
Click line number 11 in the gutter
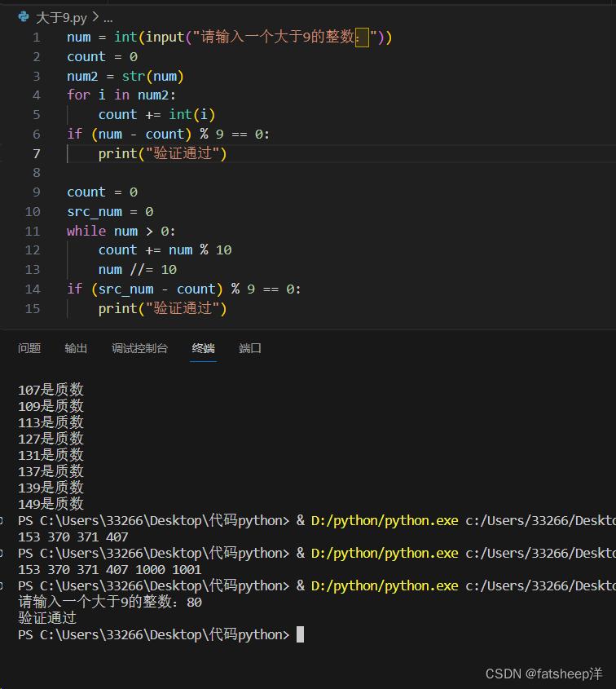pos(33,231)
